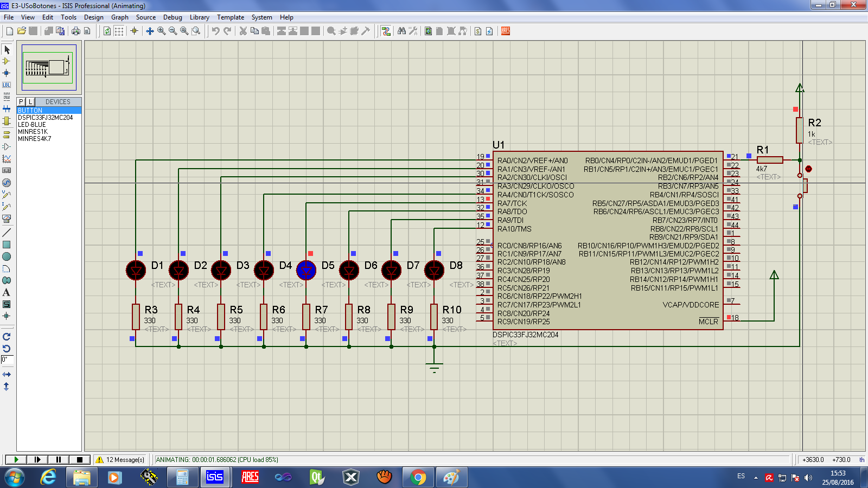Rotate the part clockwise
868x488 pixels.
[x=7, y=337]
